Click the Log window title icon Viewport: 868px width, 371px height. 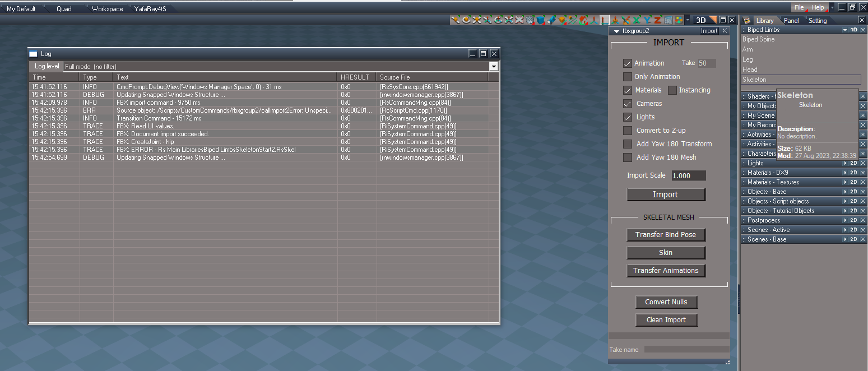[x=33, y=54]
